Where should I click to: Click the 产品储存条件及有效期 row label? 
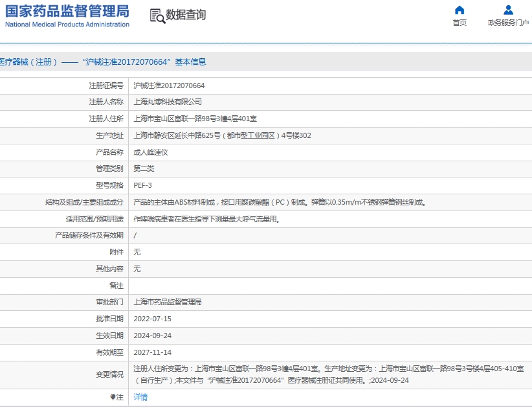[89, 235]
